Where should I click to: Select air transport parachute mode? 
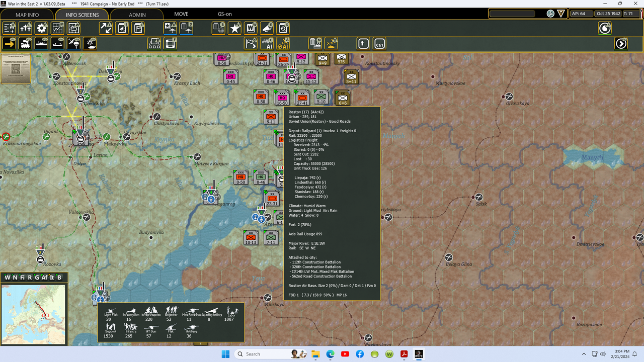click(x=74, y=44)
